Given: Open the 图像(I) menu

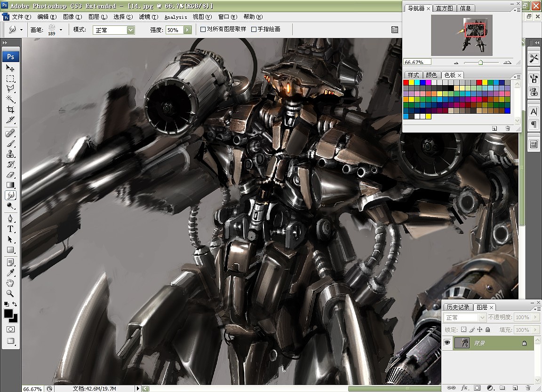Looking at the screenshot, I should click(72, 17).
